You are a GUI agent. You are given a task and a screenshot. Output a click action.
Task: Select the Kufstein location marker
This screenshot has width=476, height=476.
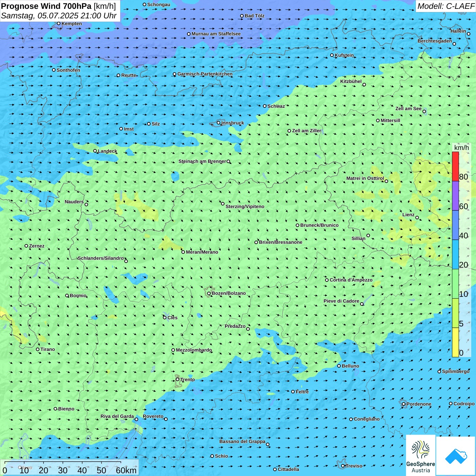[332, 55]
